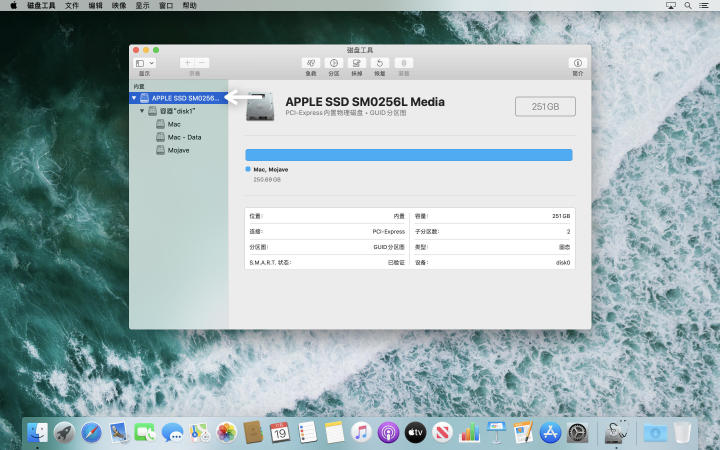Click the Disk Utility icon in Dock

point(616,433)
